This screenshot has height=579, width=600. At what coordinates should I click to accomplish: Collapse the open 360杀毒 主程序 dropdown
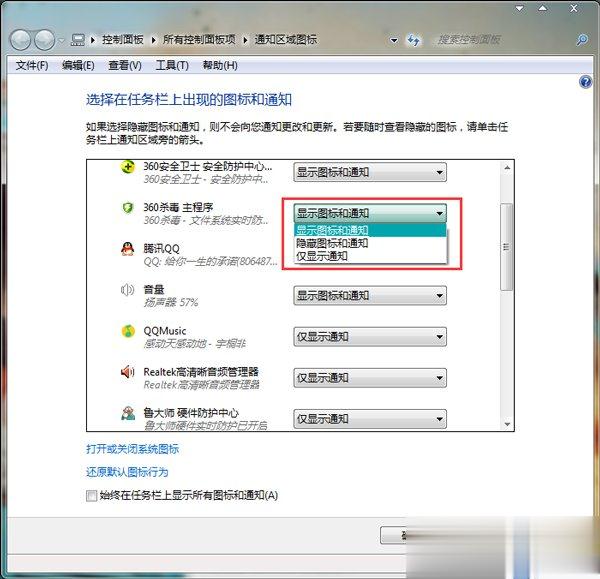tap(370, 213)
